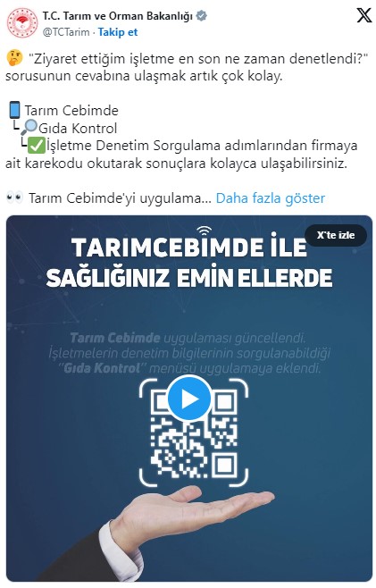Click the mobile phone emoji
This screenshot has width=376, height=588.
click(x=14, y=110)
